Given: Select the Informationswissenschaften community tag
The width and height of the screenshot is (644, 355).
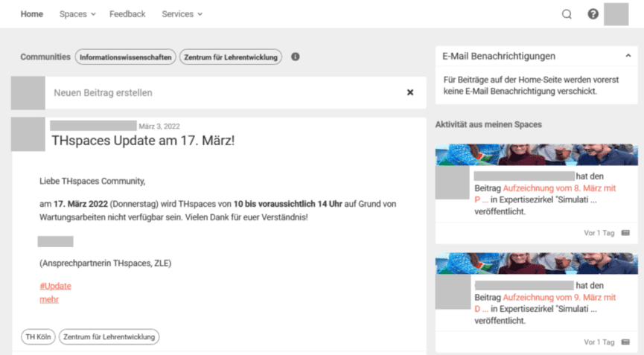Looking at the screenshot, I should [125, 57].
